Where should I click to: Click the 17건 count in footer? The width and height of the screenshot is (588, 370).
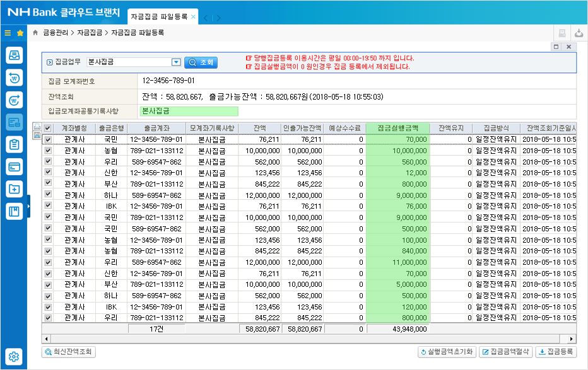click(x=156, y=329)
